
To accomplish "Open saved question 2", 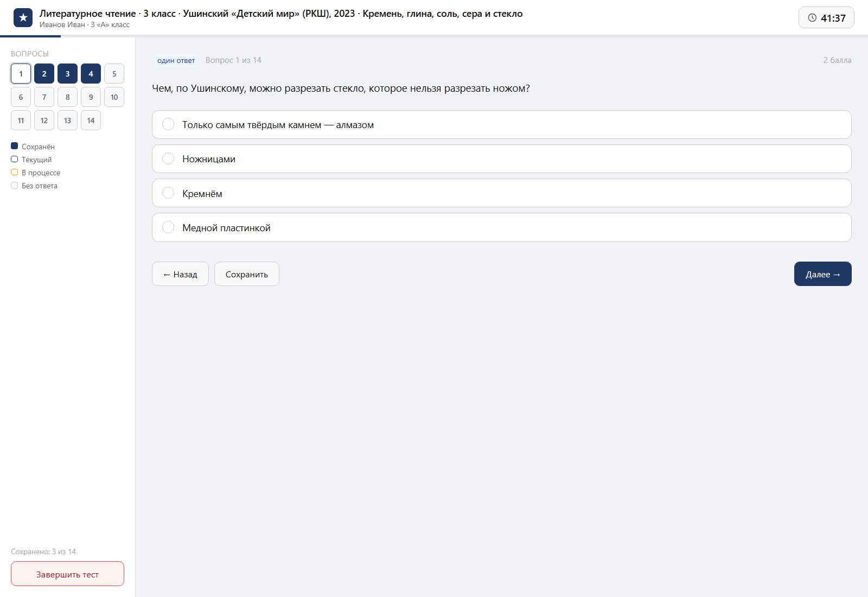I will 44,74.
